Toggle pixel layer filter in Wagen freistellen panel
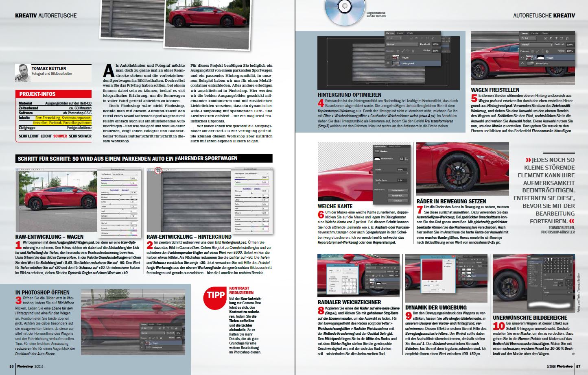 546,38
